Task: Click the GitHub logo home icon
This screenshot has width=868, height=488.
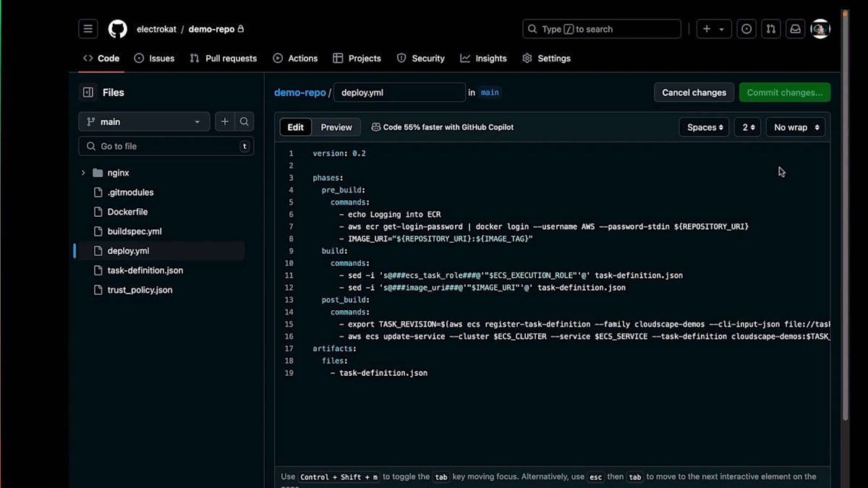Action: coord(117,29)
